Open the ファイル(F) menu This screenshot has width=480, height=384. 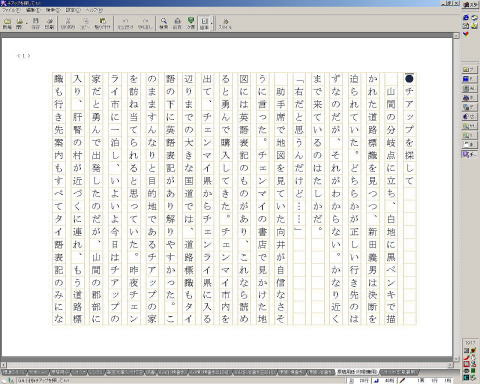pyautogui.click(x=11, y=10)
